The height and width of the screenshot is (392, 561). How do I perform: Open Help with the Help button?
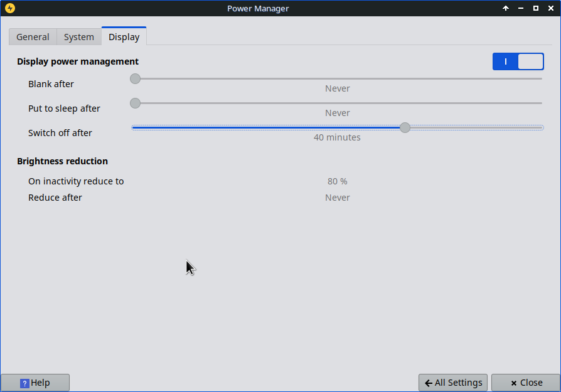(35, 383)
